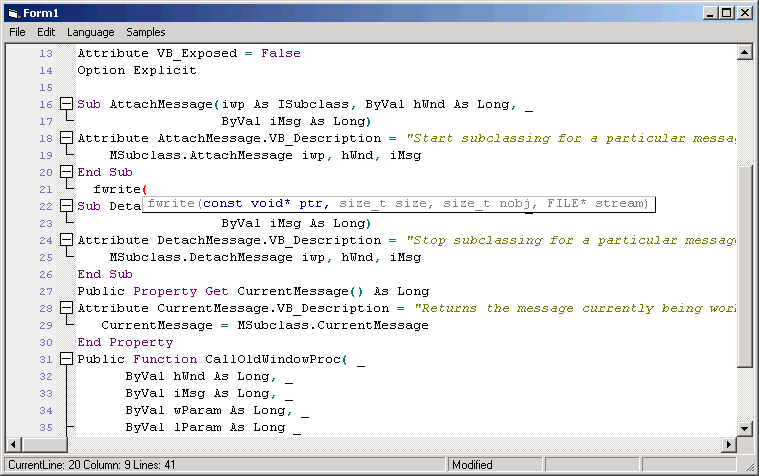
Task: Click the horizontal scrollbar right arrow
Action: pyautogui.click(x=728, y=445)
